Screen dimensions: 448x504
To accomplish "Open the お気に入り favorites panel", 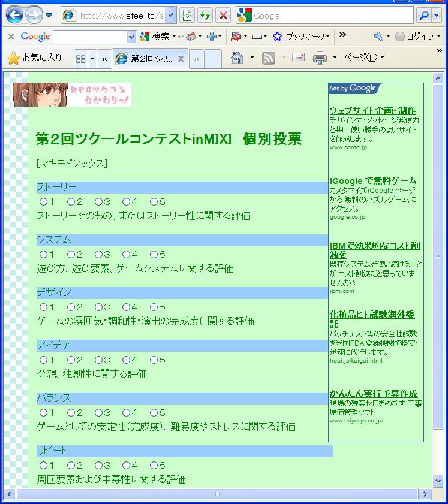I will [x=34, y=58].
